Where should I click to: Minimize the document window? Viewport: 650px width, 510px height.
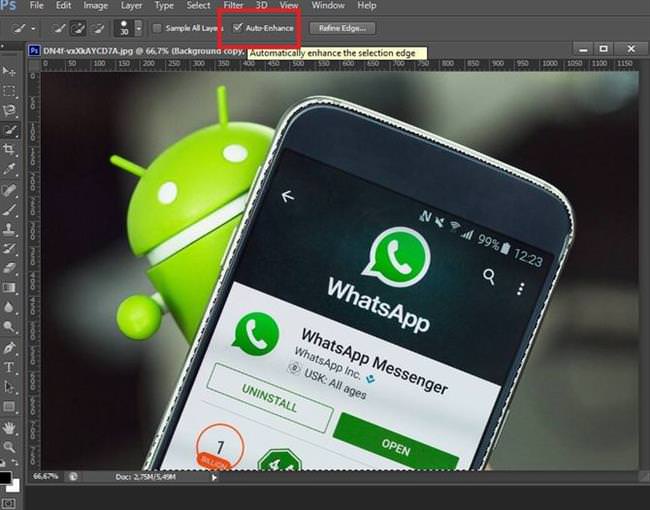[x=583, y=50]
